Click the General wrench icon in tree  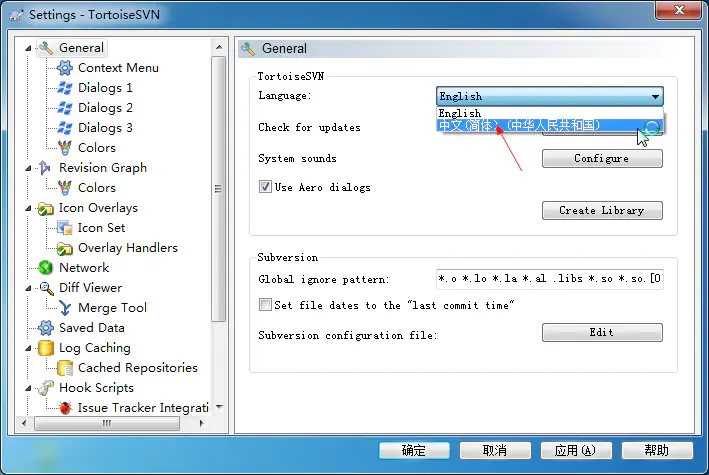46,48
